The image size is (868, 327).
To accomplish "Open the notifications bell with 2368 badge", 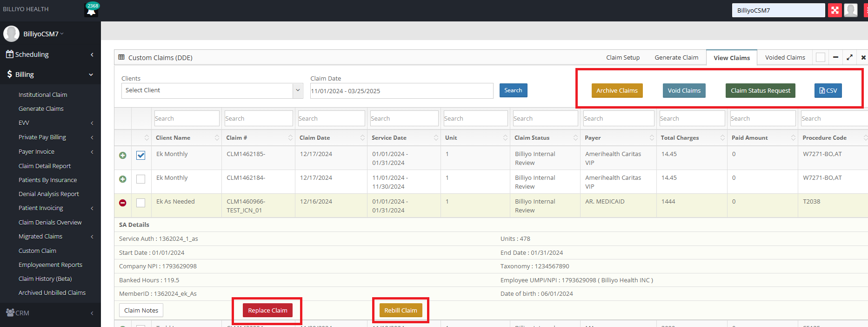I will 92,10.
